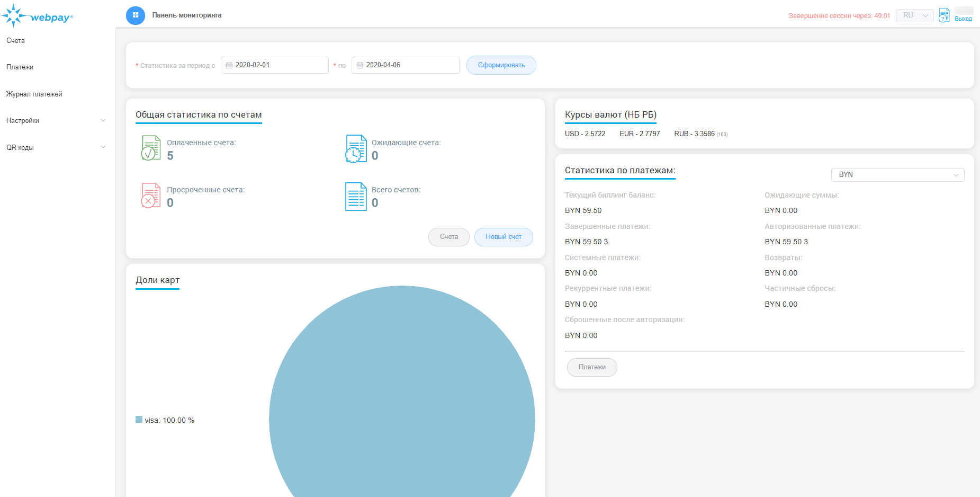980x497 pixels.
Task: Click the paid invoices green document icon
Action: (151, 148)
